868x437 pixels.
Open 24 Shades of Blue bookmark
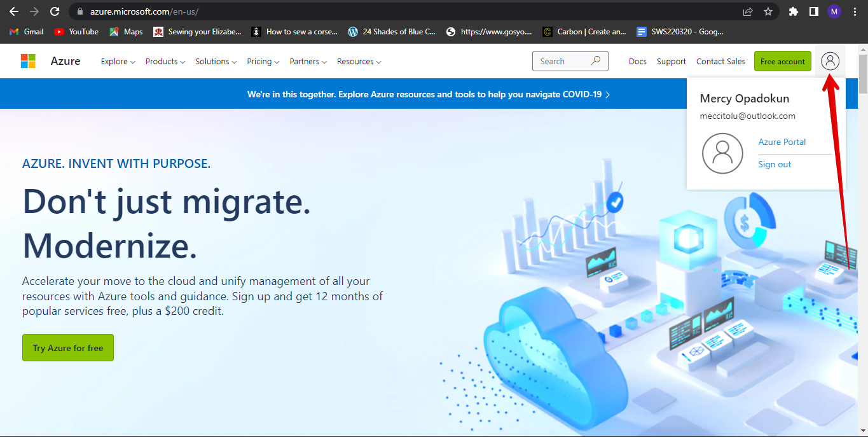pyautogui.click(x=392, y=31)
